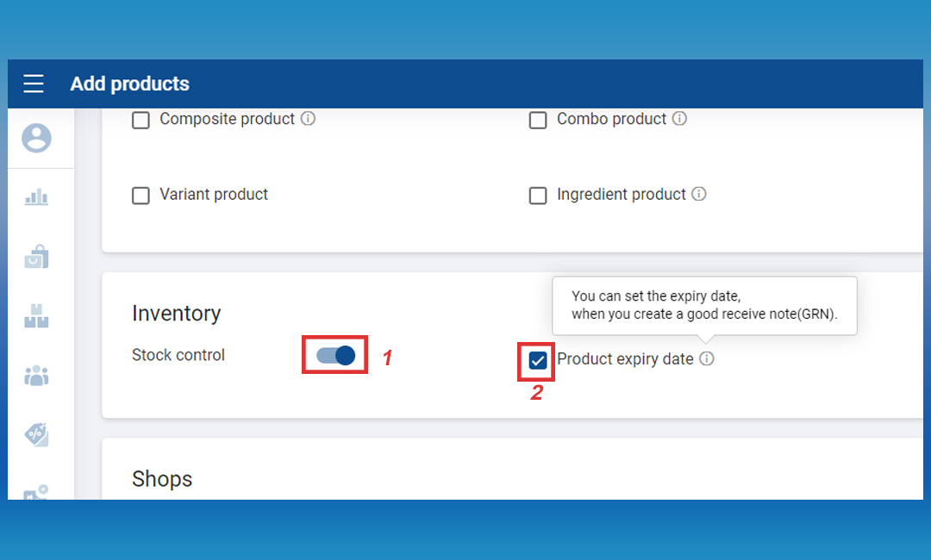931x560 pixels.
Task: Uncheck the Product expiry date checkbox
Action: point(538,360)
